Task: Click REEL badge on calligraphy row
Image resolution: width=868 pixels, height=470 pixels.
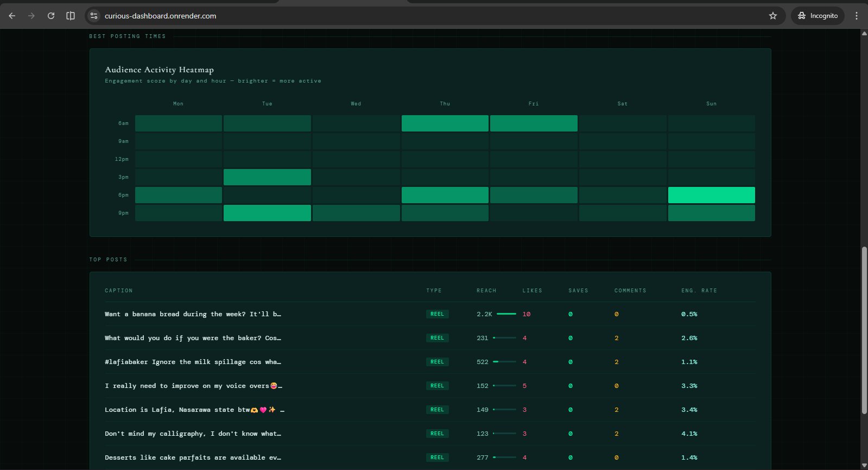Action: [x=437, y=434]
